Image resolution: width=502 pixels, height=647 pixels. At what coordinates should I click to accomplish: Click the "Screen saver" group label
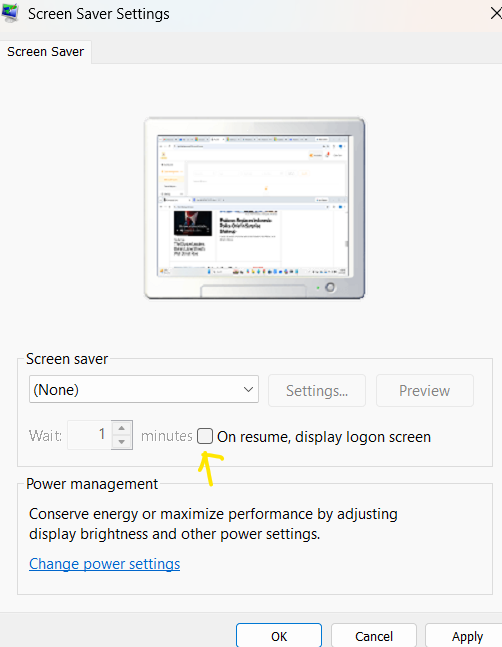pos(67,359)
